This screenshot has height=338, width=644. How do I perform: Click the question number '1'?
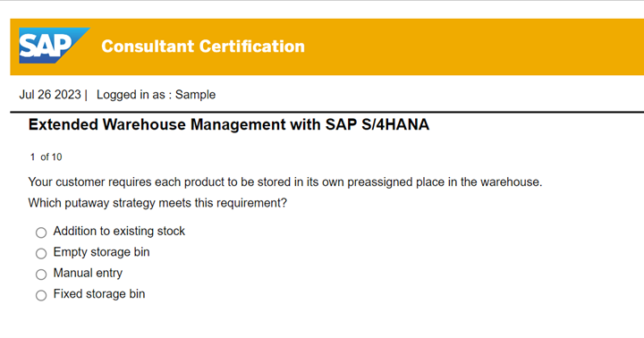(x=32, y=156)
